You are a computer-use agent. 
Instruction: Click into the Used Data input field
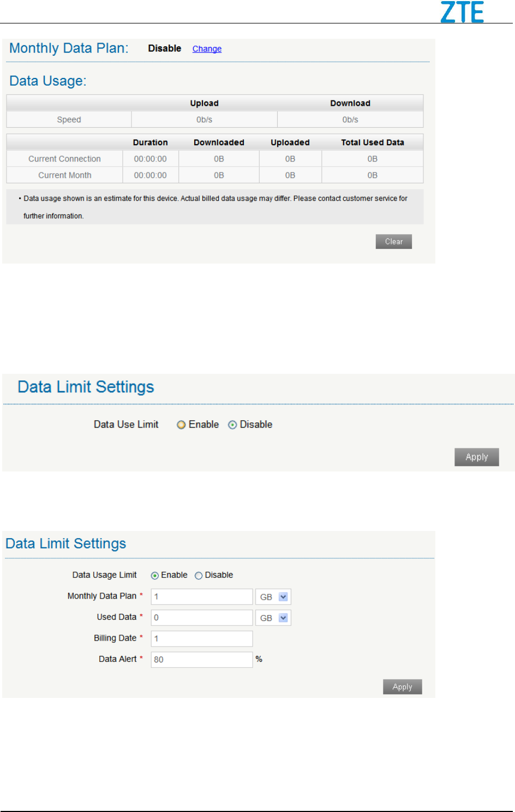(x=201, y=618)
